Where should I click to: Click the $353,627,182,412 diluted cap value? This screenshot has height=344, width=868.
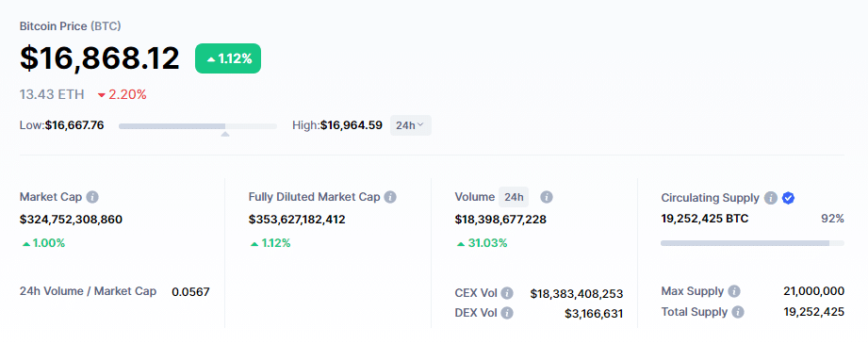pyautogui.click(x=297, y=220)
